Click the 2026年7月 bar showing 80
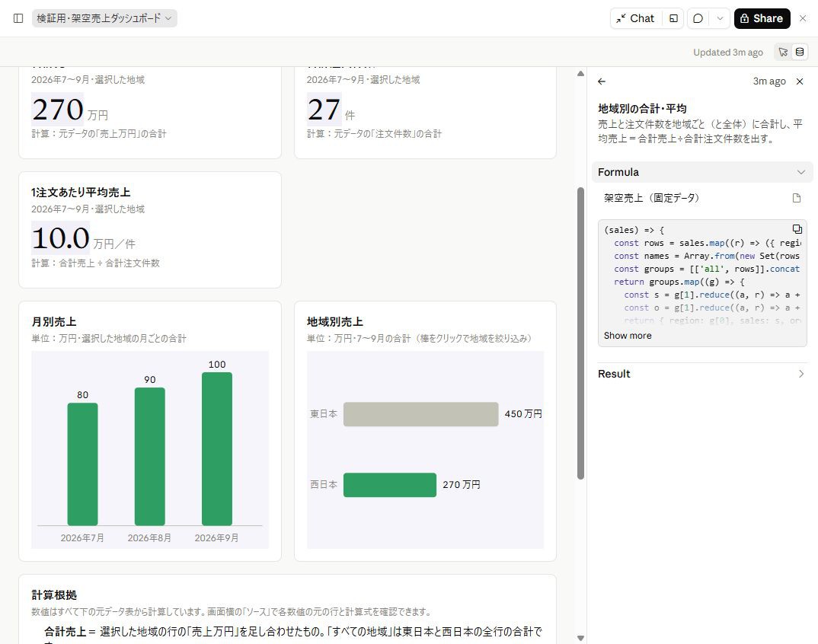Viewport: 818px width, 644px height. point(82,464)
